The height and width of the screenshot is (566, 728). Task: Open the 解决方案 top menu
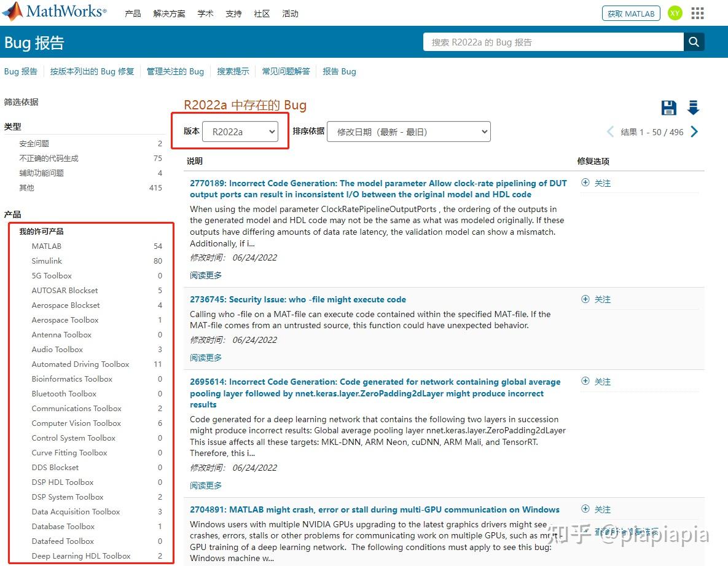169,14
